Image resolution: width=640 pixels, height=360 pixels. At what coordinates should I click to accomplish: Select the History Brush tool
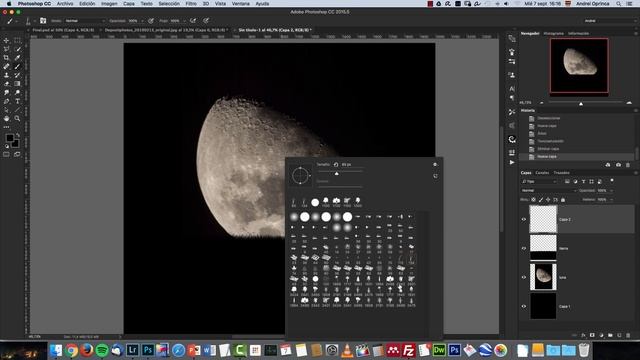tap(17, 75)
